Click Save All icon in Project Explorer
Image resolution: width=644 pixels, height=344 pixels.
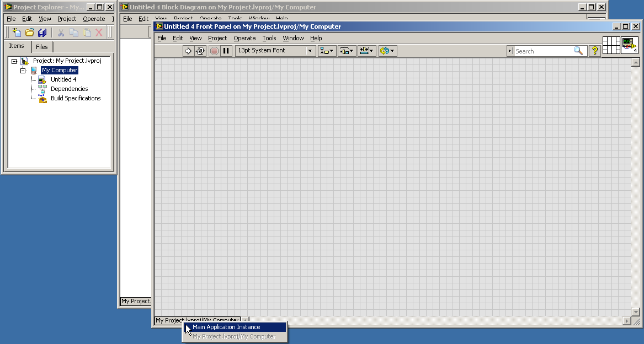coord(42,33)
